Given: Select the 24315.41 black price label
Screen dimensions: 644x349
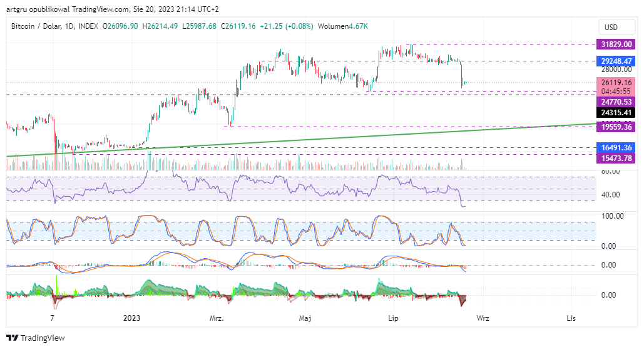Looking at the screenshot, I should pos(616,113).
